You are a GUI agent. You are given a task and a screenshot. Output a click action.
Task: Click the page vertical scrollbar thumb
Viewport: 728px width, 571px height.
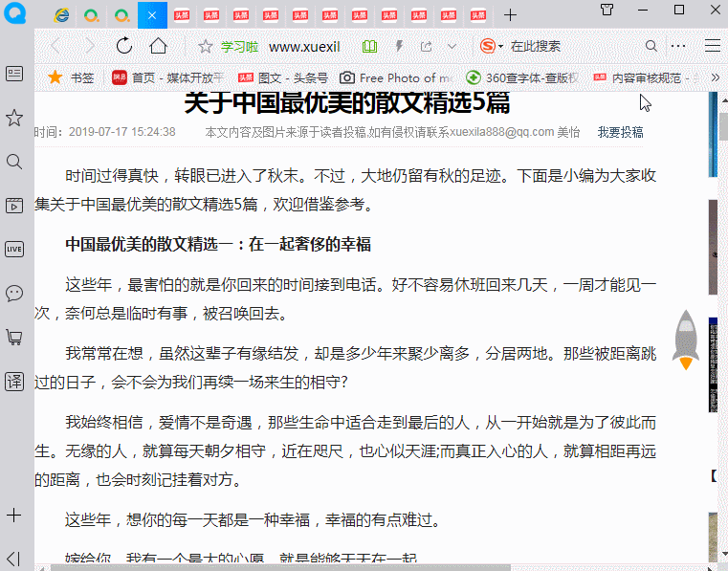[724, 126]
